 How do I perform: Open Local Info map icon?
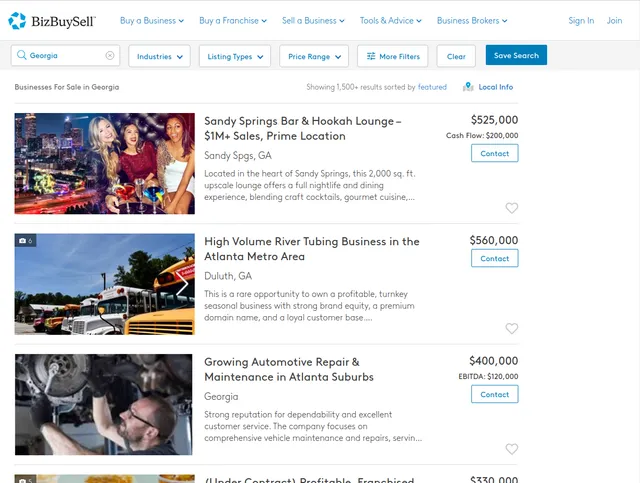[468, 87]
